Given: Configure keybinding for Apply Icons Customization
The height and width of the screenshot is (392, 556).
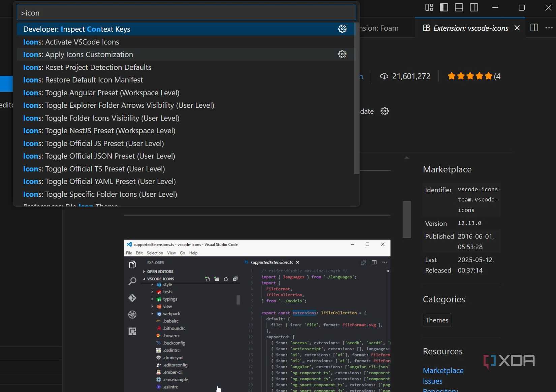Looking at the screenshot, I should (x=342, y=54).
